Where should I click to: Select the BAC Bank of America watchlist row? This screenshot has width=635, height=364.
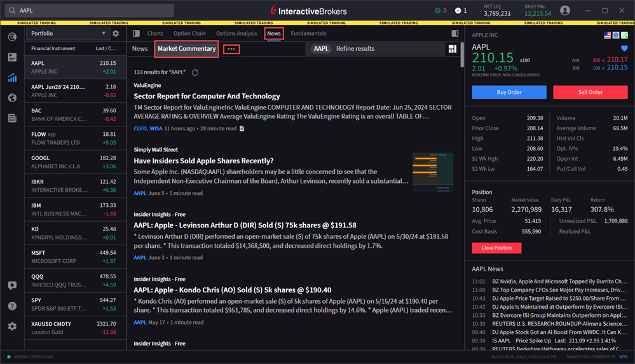[76, 114]
